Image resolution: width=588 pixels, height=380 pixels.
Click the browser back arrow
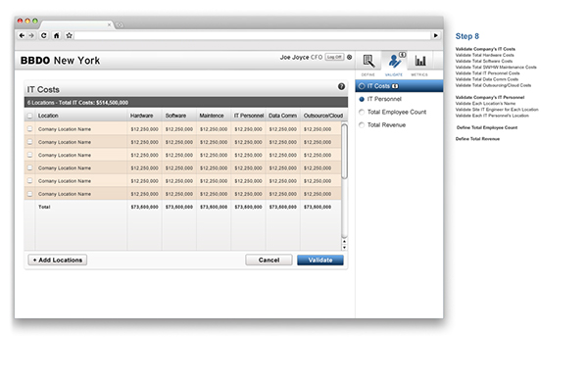[x=22, y=35]
